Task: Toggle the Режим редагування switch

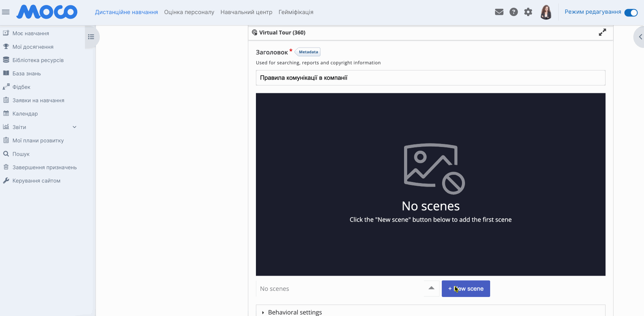Action: click(631, 13)
